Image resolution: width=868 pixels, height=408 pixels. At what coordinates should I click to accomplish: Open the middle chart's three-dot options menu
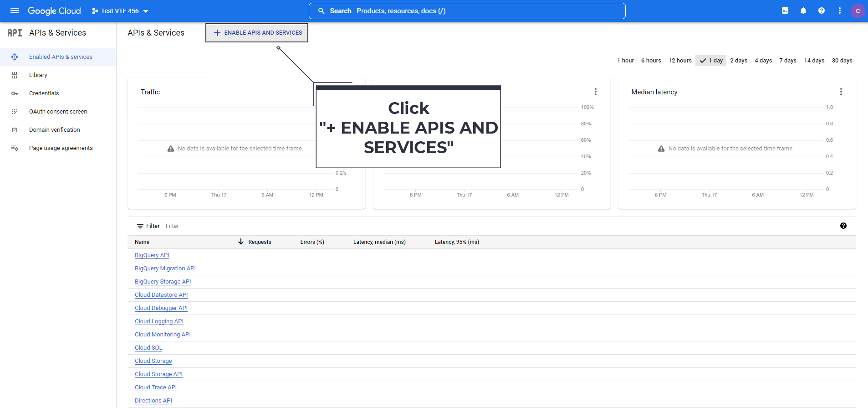(x=596, y=92)
